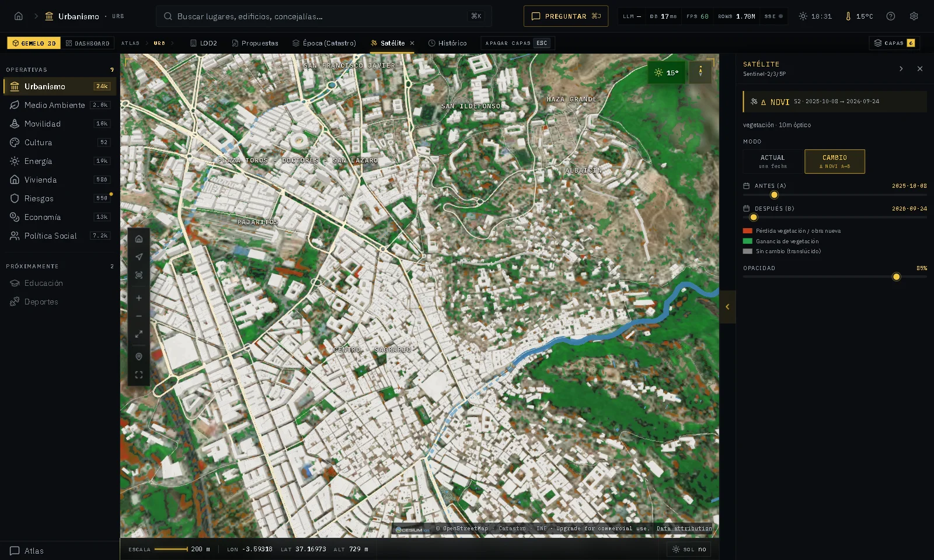
Task: Click the home icon in breadcrumb
Action: 19,16
